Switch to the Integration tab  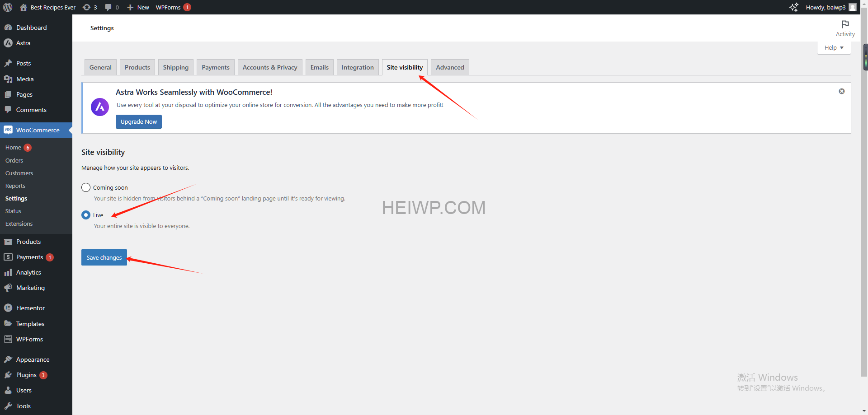[x=358, y=67]
